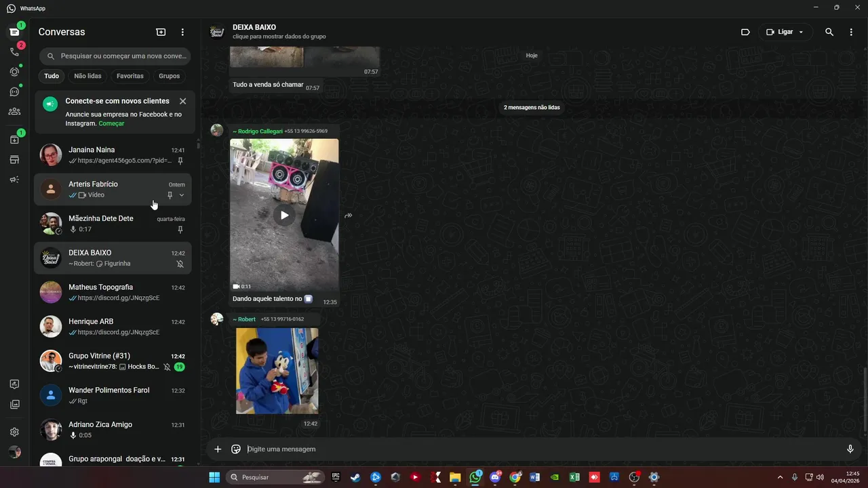The width and height of the screenshot is (868, 488).
Task: Click the attach plus icon
Action: coord(218,449)
